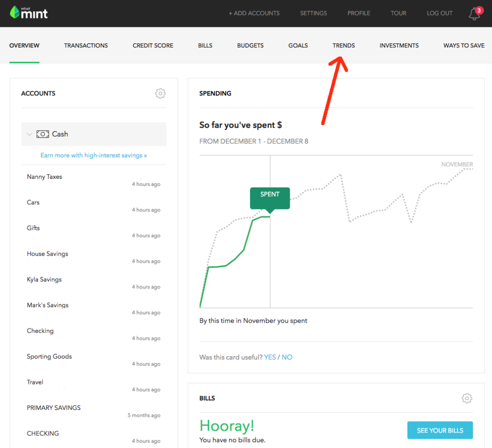Open Profile in the top bar
This screenshot has width=492, height=448.
click(358, 13)
